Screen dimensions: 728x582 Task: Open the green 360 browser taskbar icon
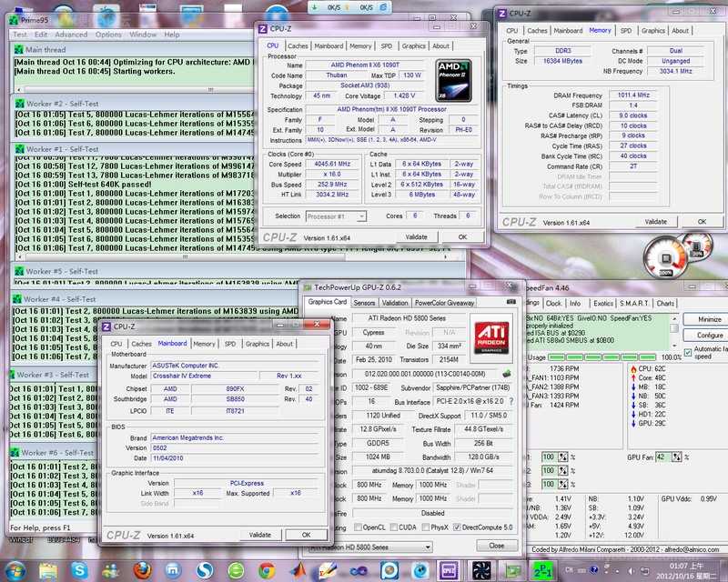pyautogui.click(x=236, y=570)
